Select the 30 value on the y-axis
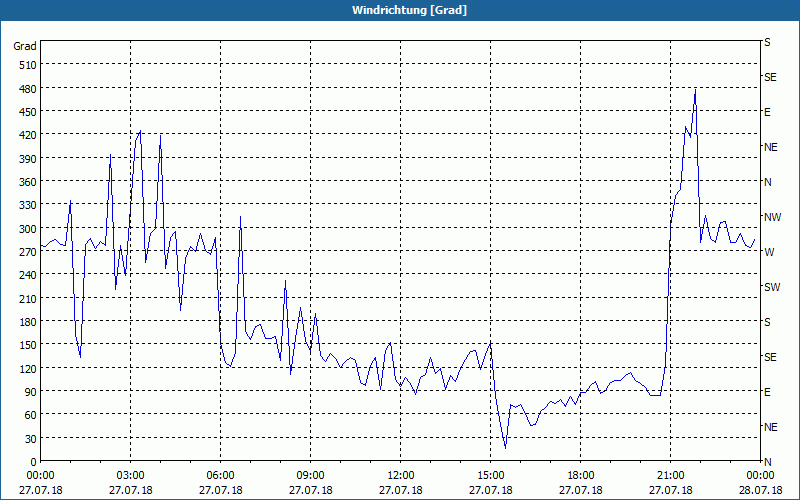 pyautogui.click(x=31, y=439)
